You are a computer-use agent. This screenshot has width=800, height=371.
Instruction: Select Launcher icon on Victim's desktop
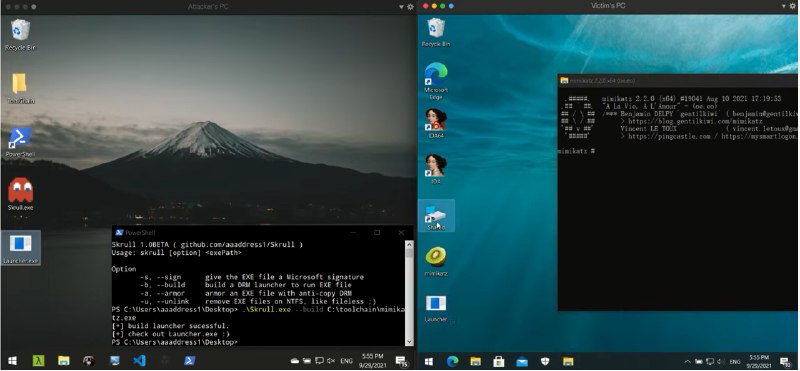click(x=436, y=308)
